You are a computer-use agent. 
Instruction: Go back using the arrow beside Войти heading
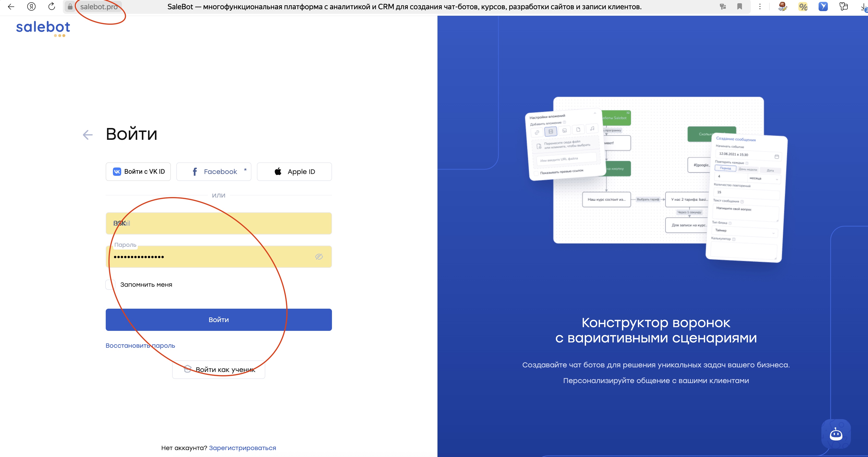(88, 135)
